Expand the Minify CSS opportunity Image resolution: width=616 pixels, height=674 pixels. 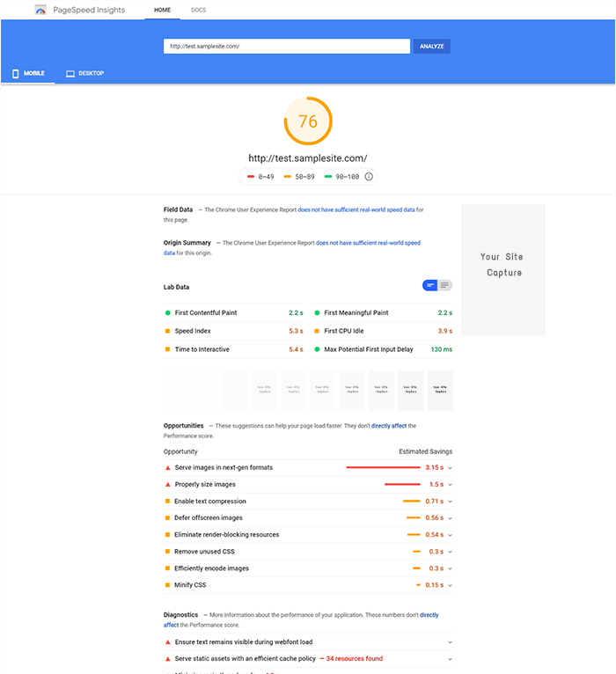[x=450, y=585]
